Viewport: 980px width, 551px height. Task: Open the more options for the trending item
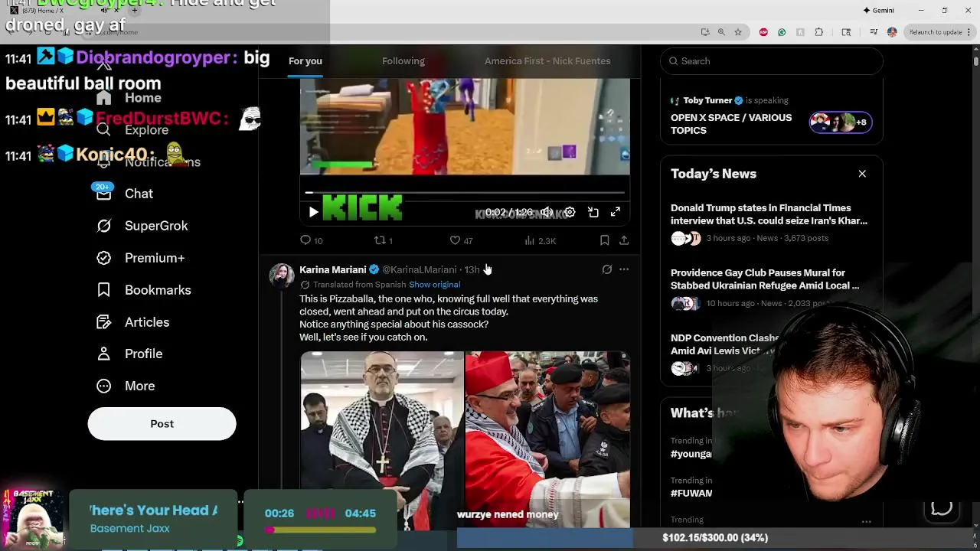[866, 522]
